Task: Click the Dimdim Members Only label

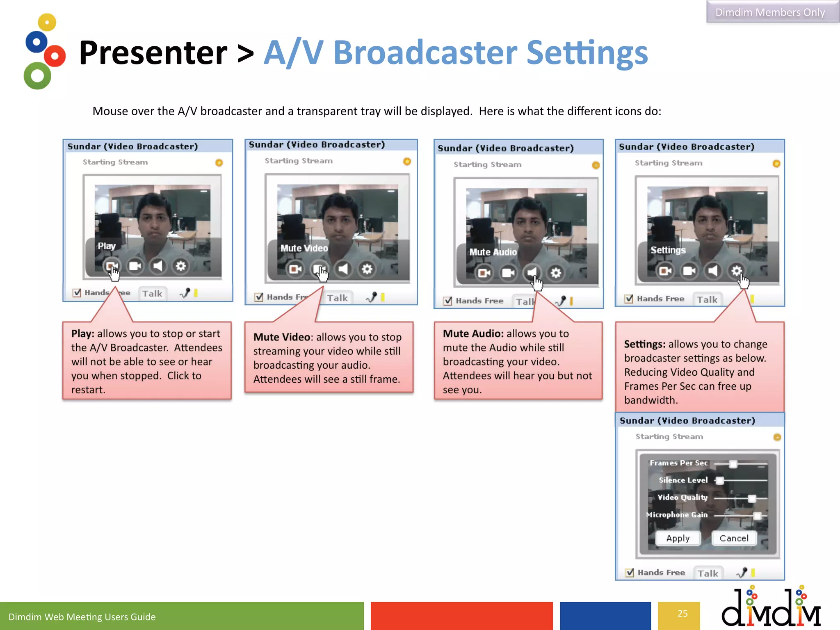Action: pyautogui.click(x=770, y=12)
